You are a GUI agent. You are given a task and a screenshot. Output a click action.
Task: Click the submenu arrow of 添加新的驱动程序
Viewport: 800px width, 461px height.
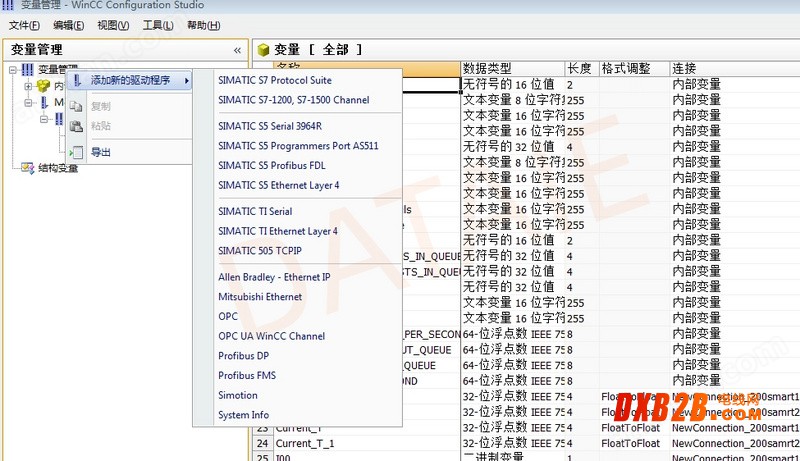pos(187,81)
